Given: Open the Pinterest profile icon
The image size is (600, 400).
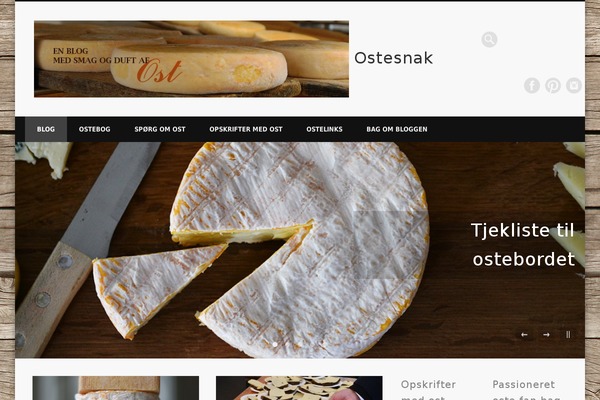Looking at the screenshot, I should (x=553, y=85).
